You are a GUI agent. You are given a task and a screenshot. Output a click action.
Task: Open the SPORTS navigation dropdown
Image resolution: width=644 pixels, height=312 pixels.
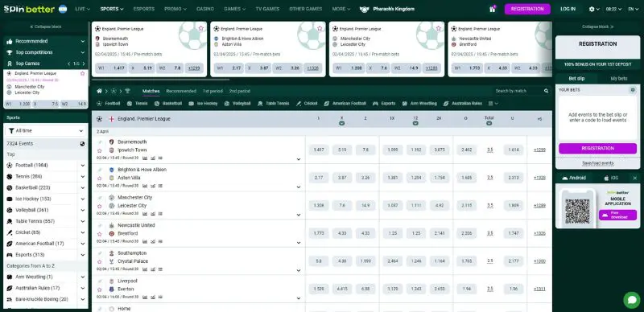pyautogui.click(x=112, y=9)
